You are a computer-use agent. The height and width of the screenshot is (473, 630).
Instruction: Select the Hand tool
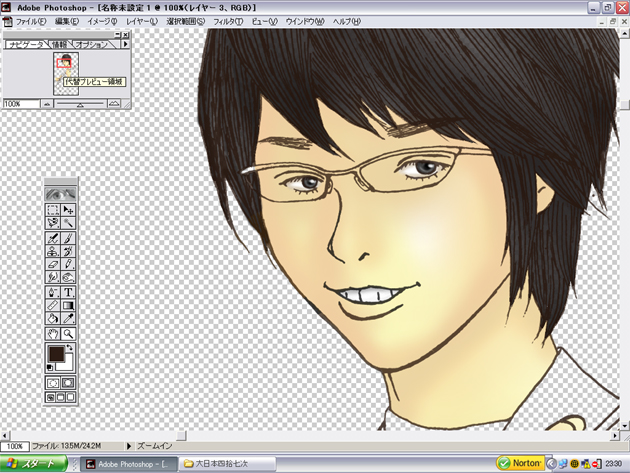coord(53,334)
